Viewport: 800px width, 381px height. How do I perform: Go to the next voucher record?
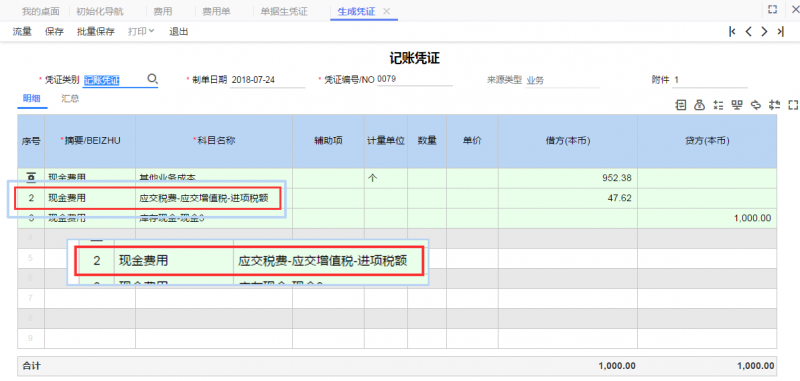click(764, 32)
